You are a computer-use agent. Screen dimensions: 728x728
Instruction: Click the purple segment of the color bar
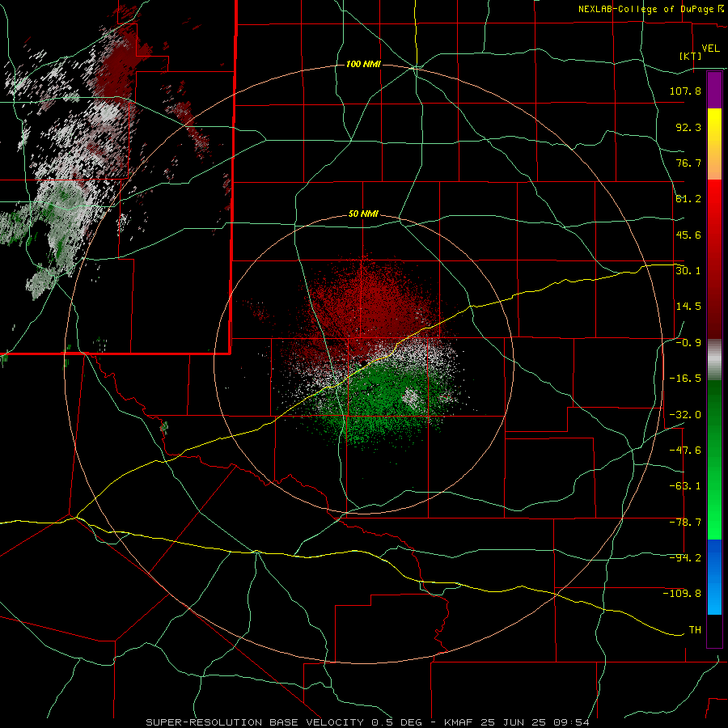pyautogui.click(x=714, y=90)
